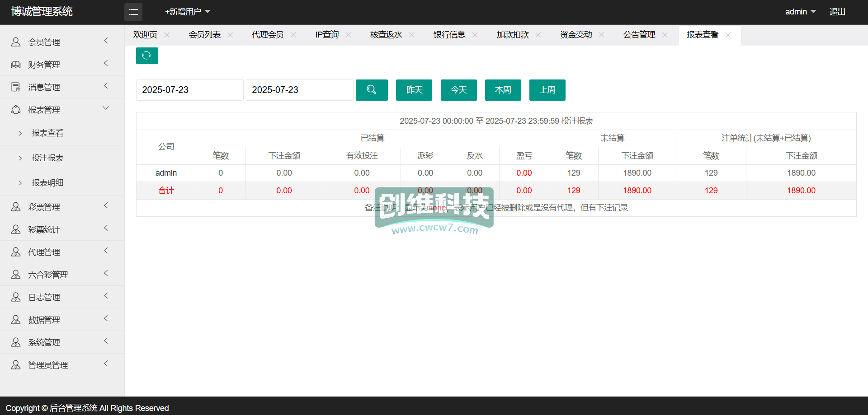The width and height of the screenshot is (868, 415).
Task: Collapse the 报表管理 menu chevron
Action: [x=106, y=108]
